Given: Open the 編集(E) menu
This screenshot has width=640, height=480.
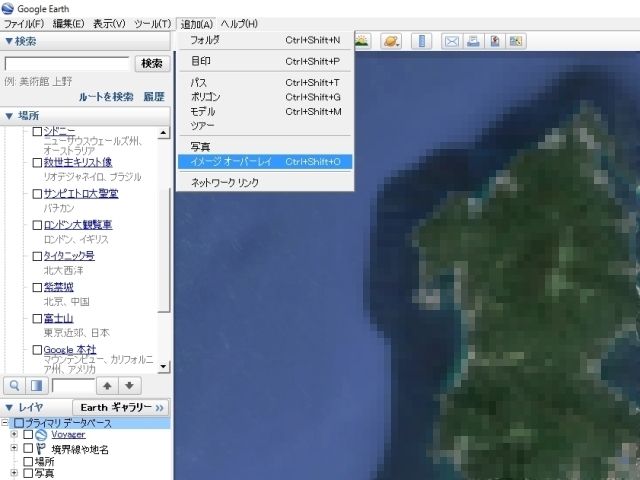Looking at the screenshot, I should [68, 24].
